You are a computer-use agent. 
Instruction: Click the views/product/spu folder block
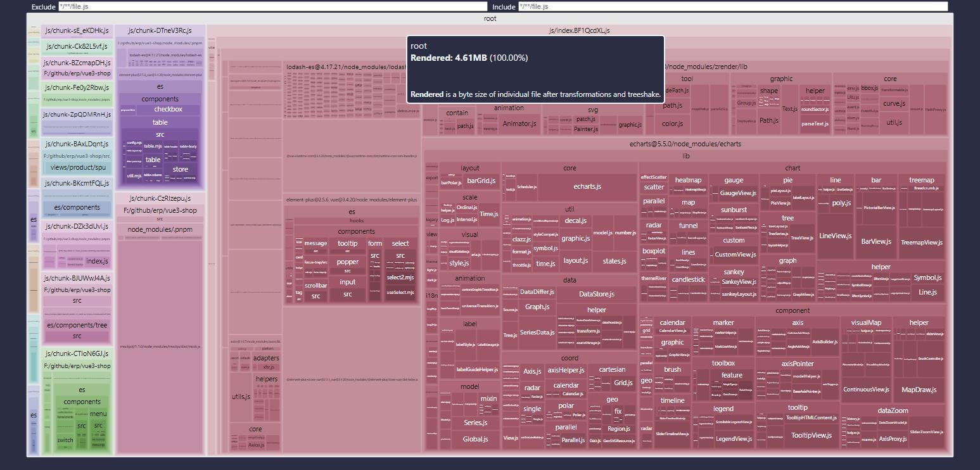click(77, 168)
